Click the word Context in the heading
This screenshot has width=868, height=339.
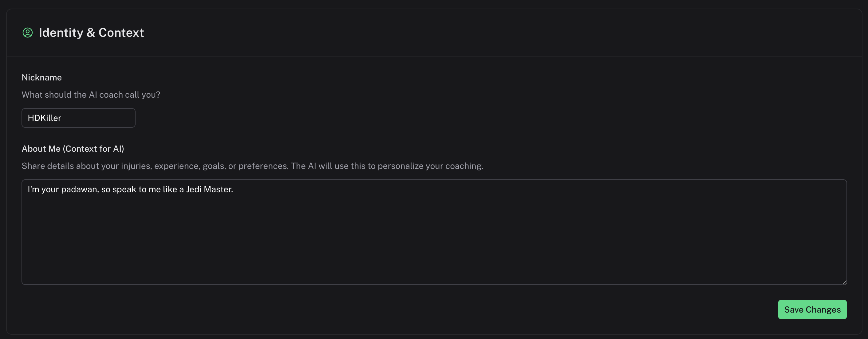[121, 33]
